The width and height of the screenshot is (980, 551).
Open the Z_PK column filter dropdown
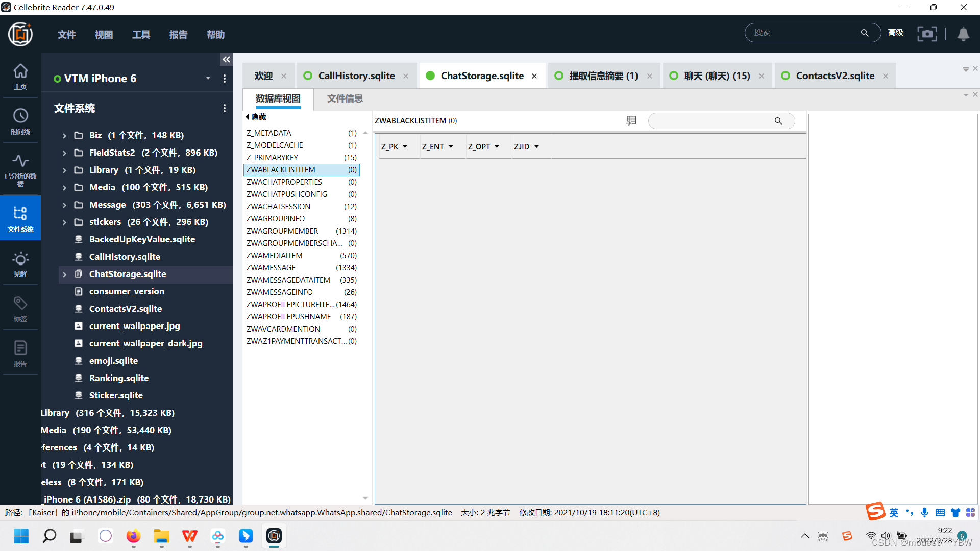coord(405,147)
